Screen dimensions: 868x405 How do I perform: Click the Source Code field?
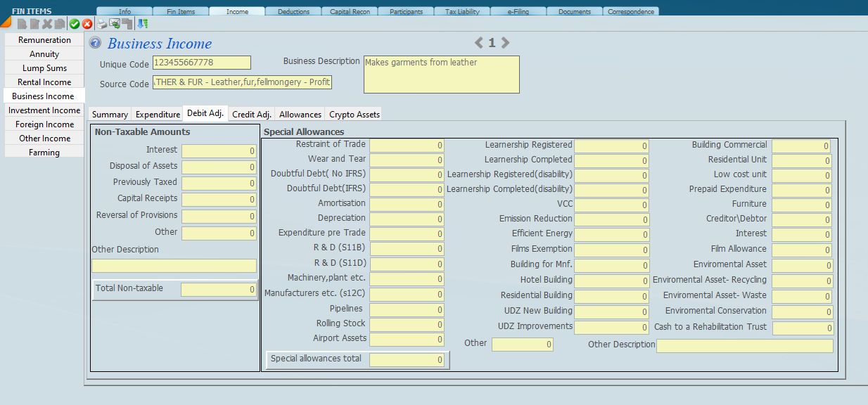pos(241,83)
